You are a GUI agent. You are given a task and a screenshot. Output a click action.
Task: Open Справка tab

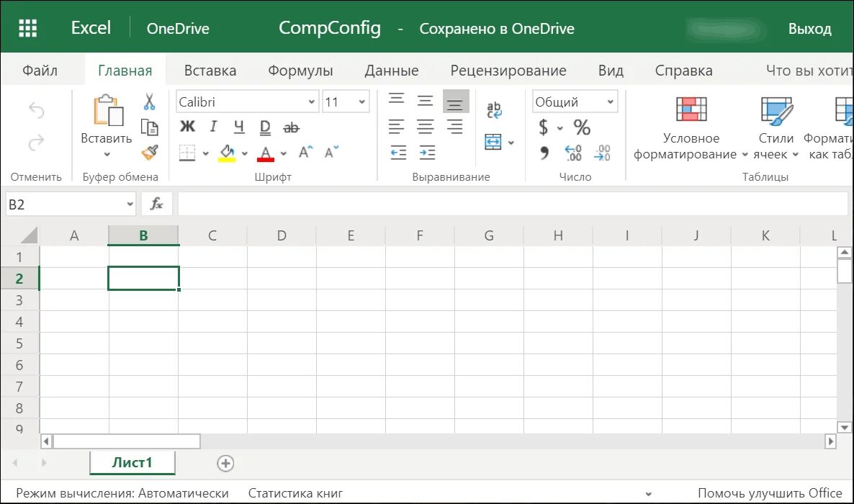[x=683, y=71]
